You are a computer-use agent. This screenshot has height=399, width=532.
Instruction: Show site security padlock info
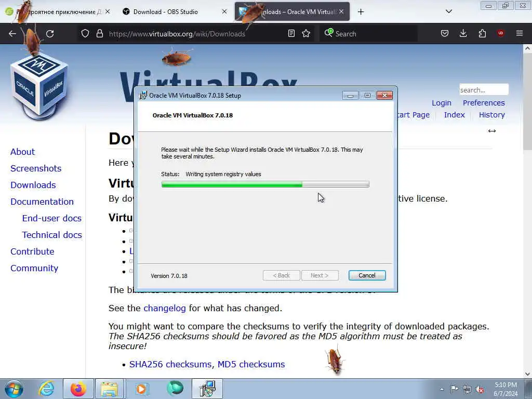(99, 33)
